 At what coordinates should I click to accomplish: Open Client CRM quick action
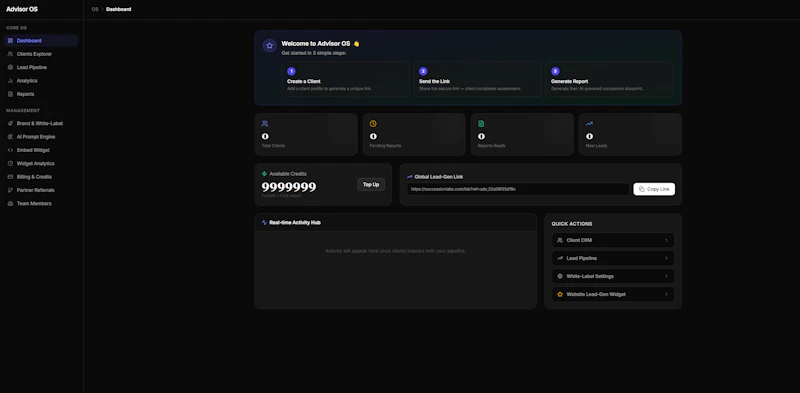[x=613, y=240]
